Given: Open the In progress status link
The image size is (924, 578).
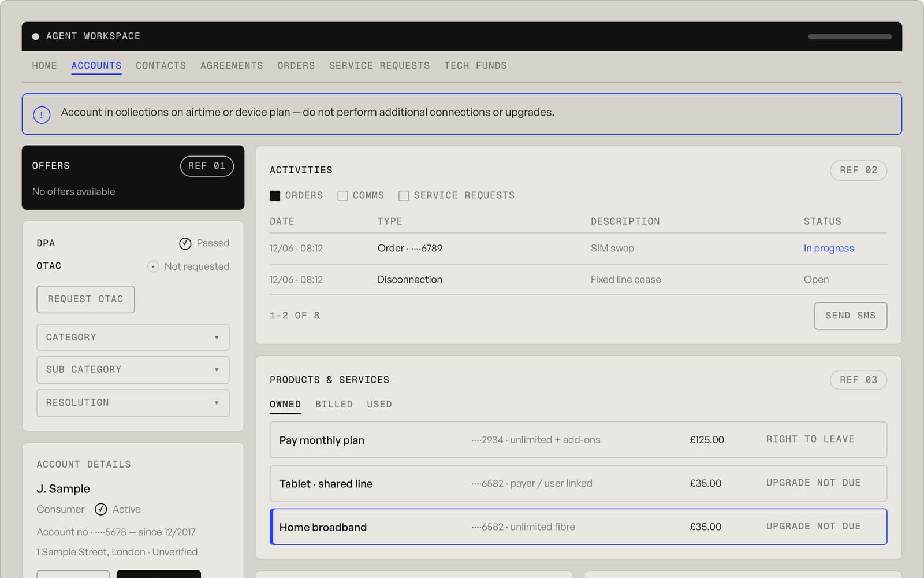Looking at the screenshot, I should pos(829,249).
